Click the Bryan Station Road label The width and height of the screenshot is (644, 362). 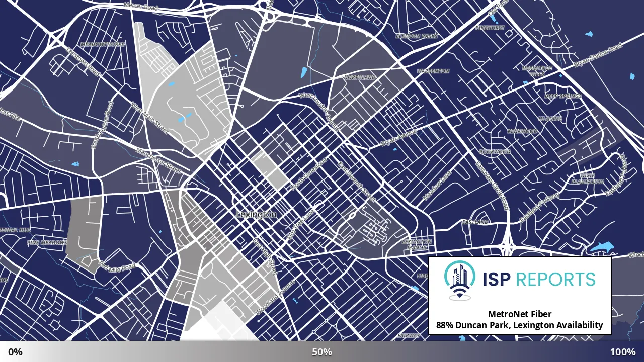[x=598, y=56]
